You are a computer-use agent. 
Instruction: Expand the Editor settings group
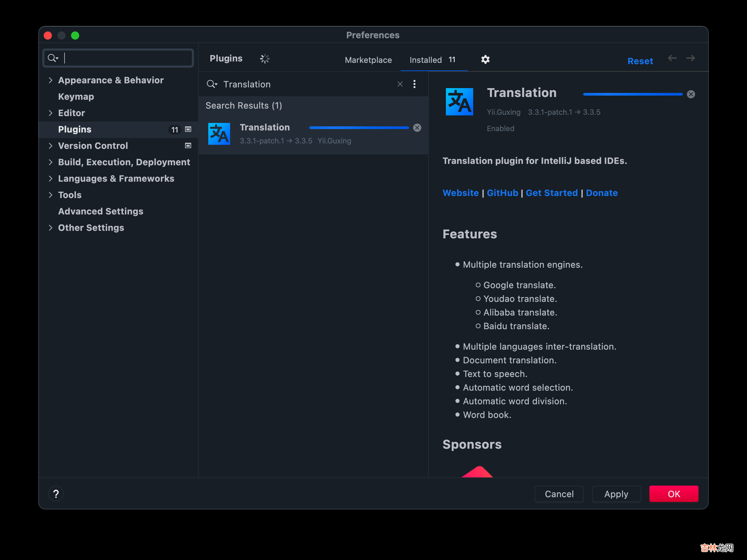click(x=51, y=113)
